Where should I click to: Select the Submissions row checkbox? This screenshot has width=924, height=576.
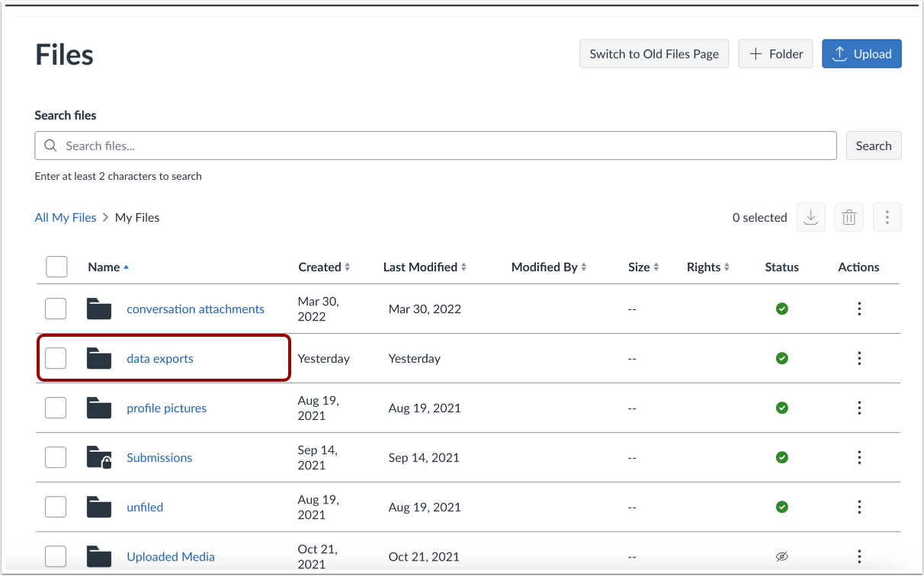[56, 457]
